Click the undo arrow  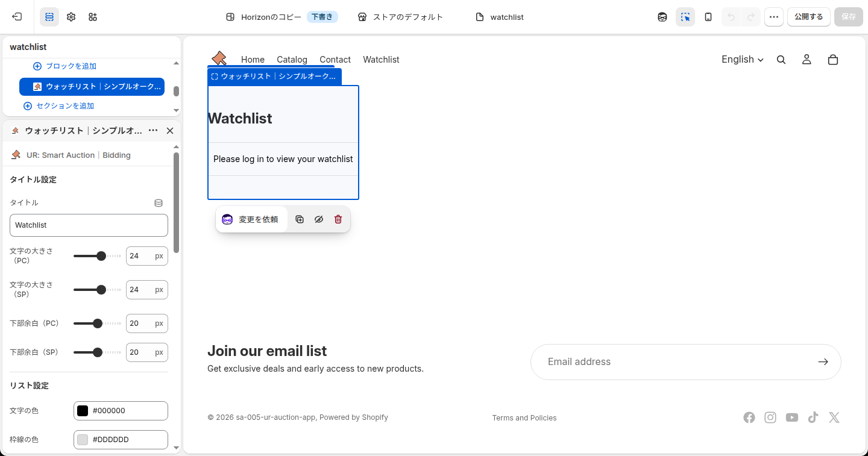731,17
